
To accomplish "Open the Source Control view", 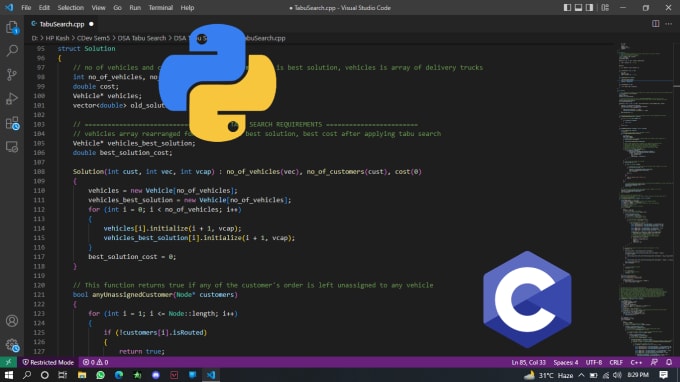I will tap(12, 75).
